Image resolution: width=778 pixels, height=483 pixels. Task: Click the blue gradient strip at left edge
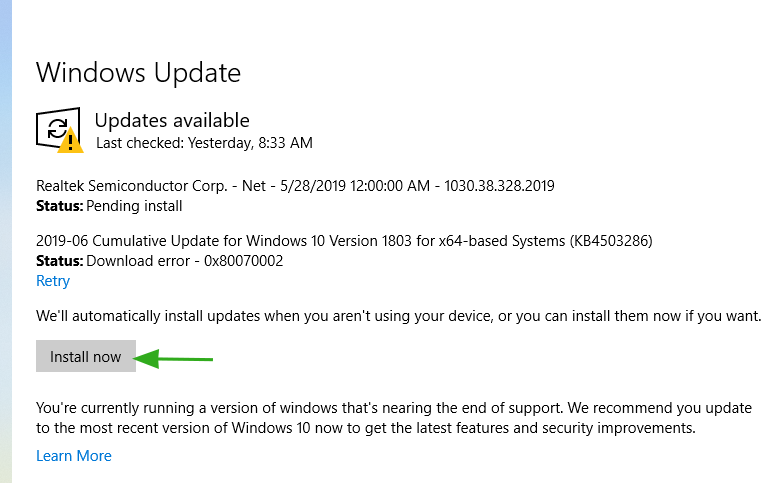(x=6, y=241)
